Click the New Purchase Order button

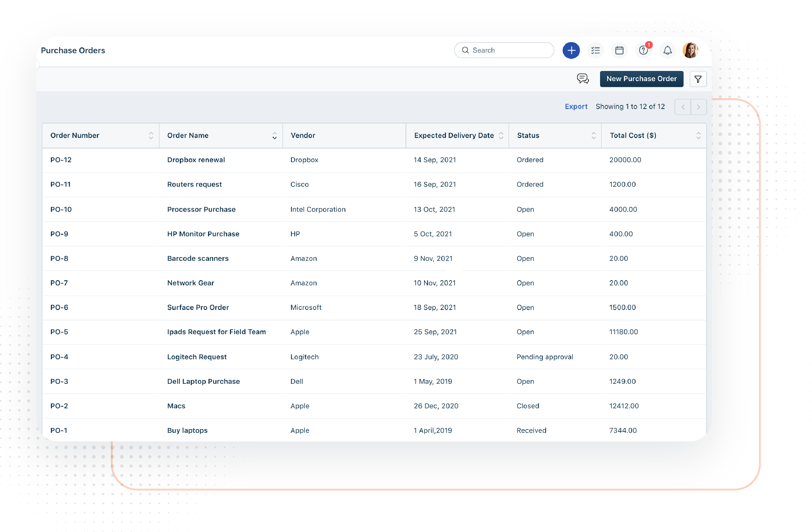click(641, 79)
